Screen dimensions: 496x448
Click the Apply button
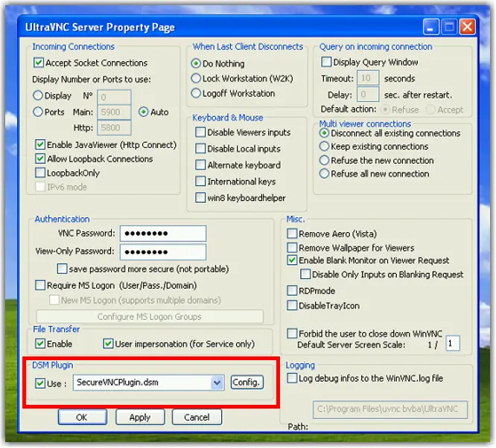pos(140,417)
